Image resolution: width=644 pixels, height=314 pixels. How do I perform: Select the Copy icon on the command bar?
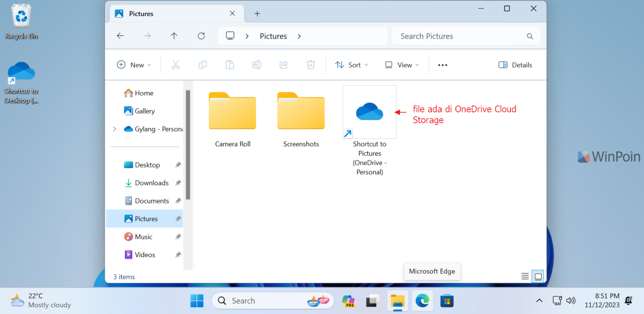click(x=203, y=64)
